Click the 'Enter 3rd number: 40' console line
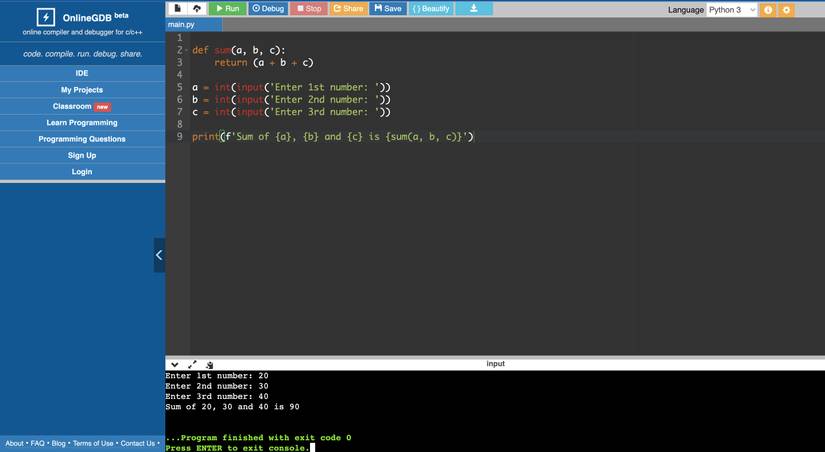Image resolution: width=825 pixels, height=452 pixels. coord(217,396)
